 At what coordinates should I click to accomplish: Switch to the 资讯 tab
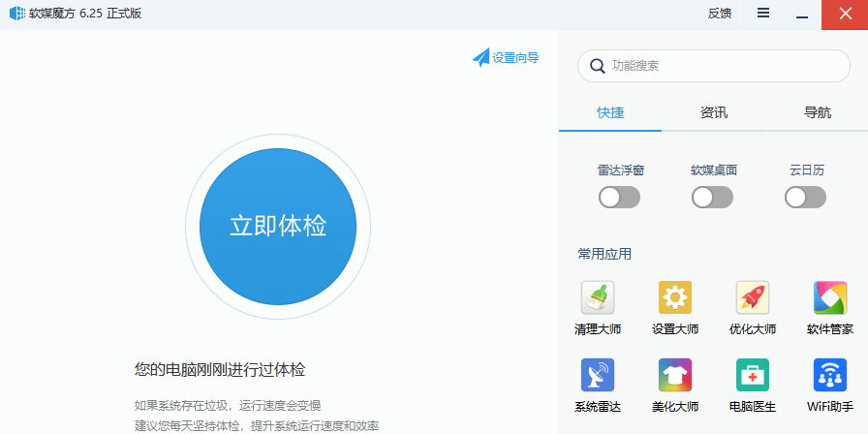point(714,113)
